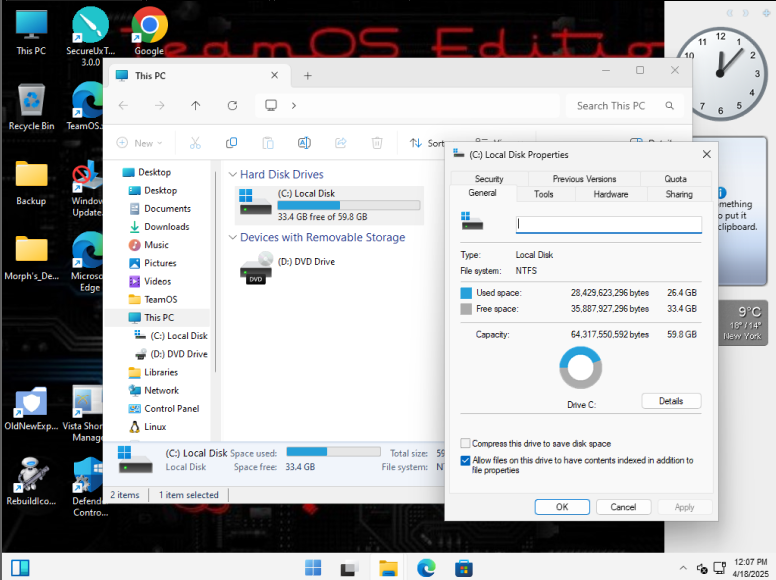
Task: Click Cancel in Local Disk Properties
Action: pos(623,507)
